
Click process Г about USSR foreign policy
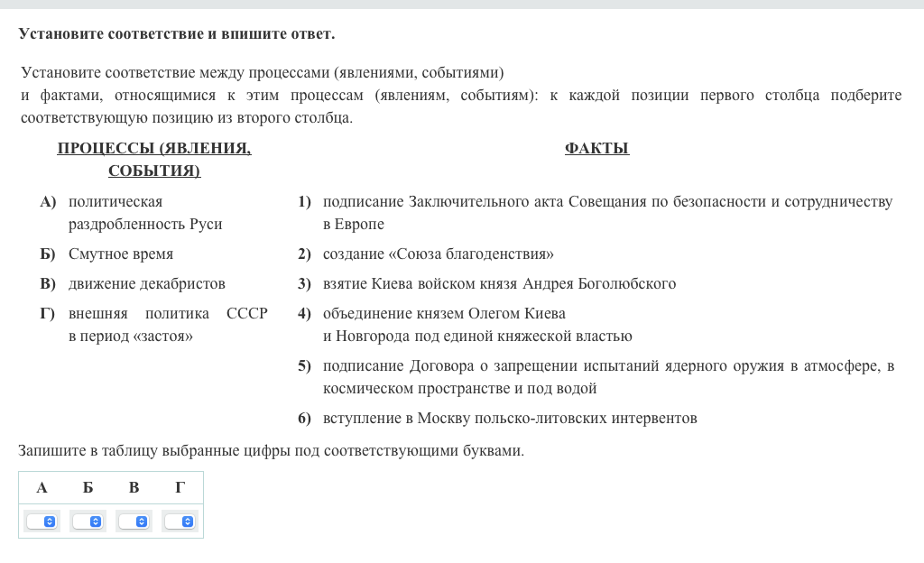(x=168, y=325)
